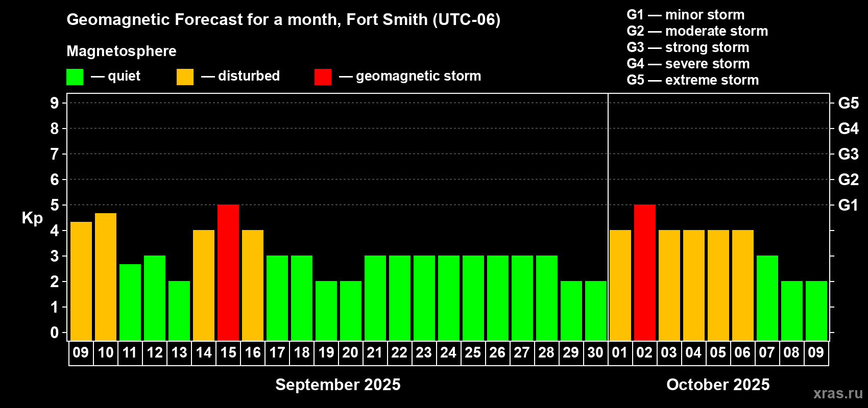Click the October 2025 month label

coord(718,385)
